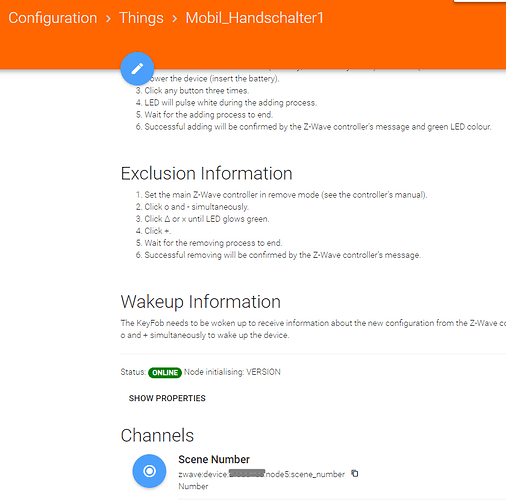Screen dimensions: 506x500
Task: Click the Node initialising: VERSION status text
Action: coord(232,372)
